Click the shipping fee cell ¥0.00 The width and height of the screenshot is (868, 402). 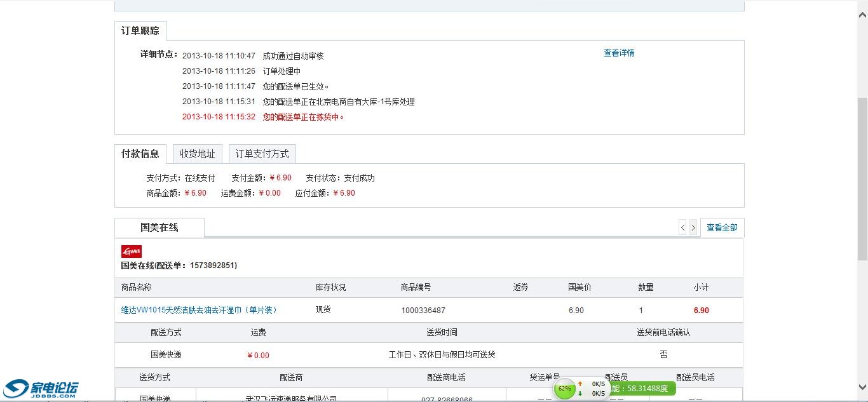pyautogui.click(x=258, y=356)
